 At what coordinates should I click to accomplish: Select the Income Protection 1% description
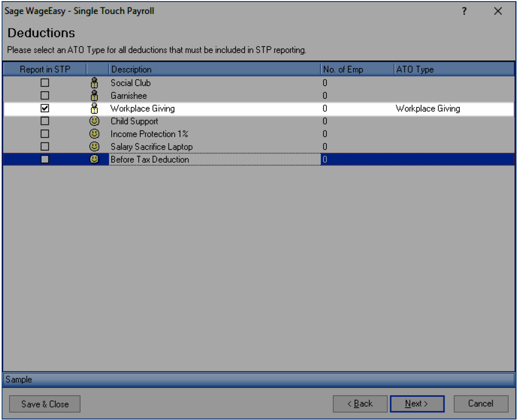[x=149, y=134]
